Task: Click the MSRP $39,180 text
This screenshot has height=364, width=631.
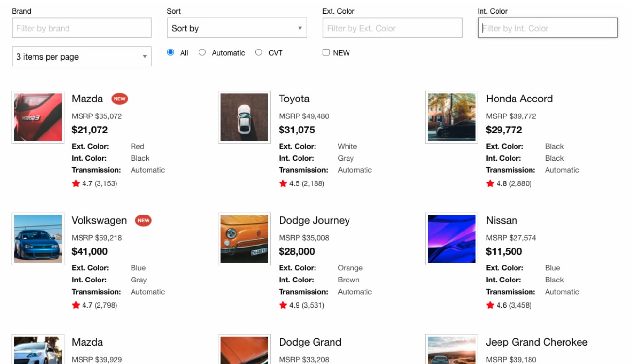Action: coord(511,360)
